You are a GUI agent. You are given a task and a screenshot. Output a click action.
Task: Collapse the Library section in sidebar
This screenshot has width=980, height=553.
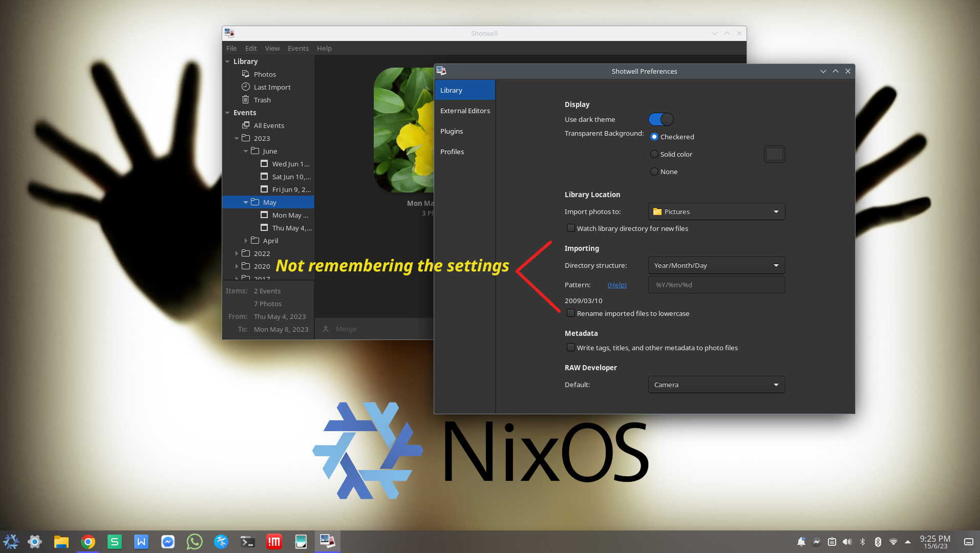pos(227,61)
